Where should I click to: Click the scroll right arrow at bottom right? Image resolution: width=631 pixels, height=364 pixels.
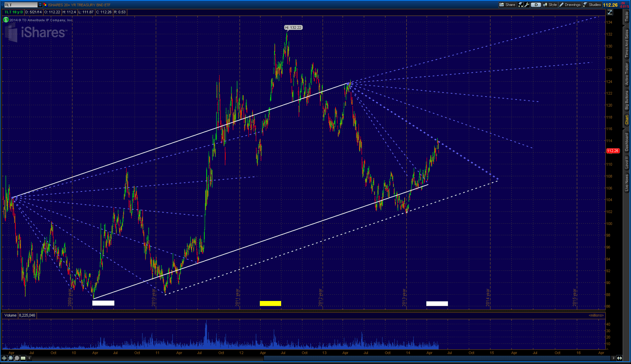click(613, 358)
